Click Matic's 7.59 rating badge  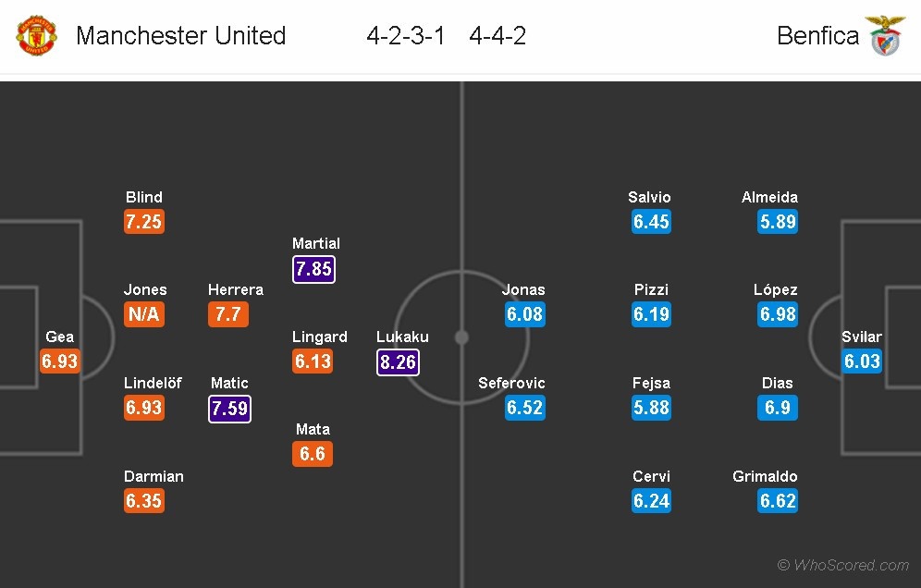tap(229, 408)
